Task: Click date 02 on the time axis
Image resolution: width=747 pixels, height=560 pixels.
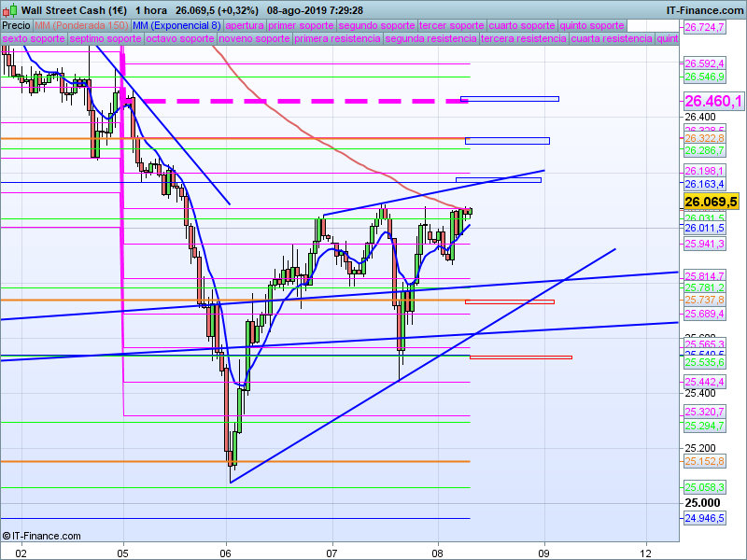Action: 21,553
